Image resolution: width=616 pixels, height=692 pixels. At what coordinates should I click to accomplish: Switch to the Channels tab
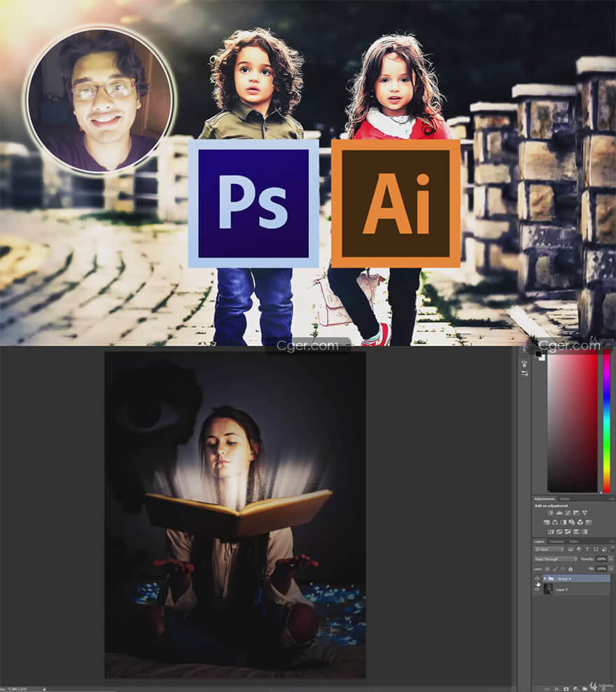tap(556, 542)
